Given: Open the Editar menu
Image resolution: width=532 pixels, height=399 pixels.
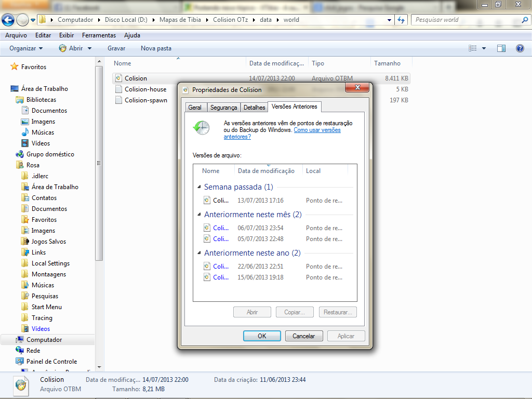Looking at the screenshot, I should [x=43, y=35].
